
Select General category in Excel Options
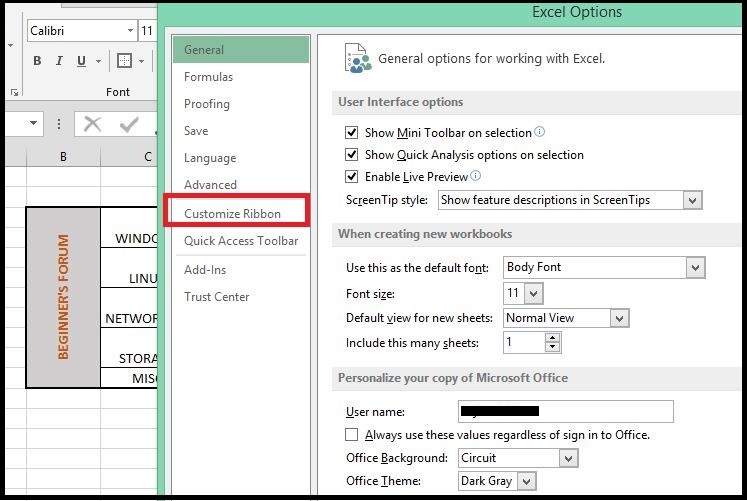click(x=241, y=50)
